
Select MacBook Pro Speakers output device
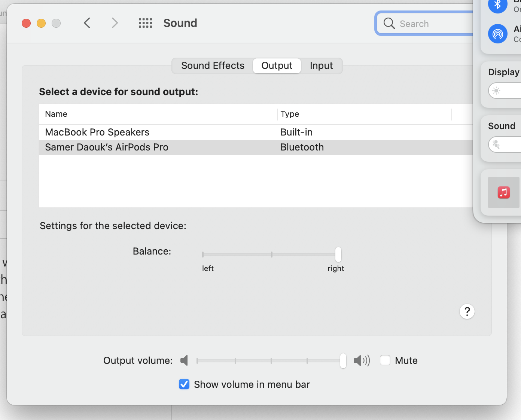click(97, 132)
